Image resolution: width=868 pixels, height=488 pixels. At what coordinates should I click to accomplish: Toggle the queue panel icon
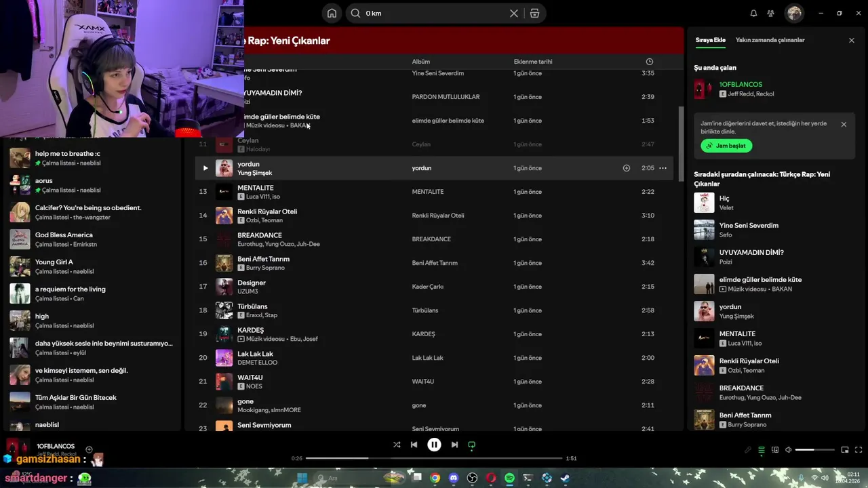point(762,450)
